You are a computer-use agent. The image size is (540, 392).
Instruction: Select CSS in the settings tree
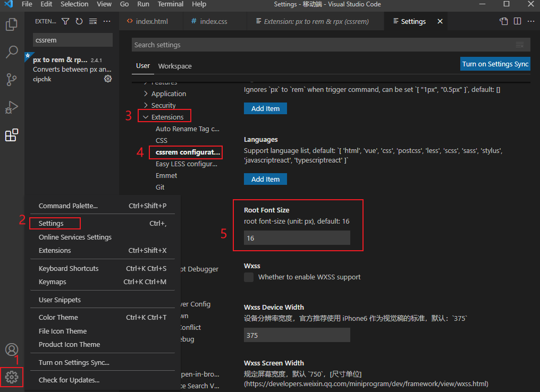click(161, 140)
